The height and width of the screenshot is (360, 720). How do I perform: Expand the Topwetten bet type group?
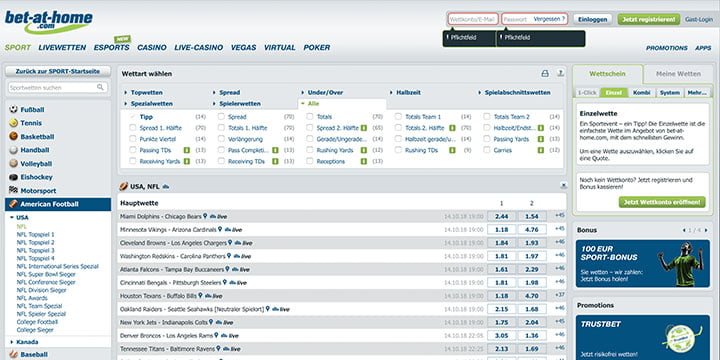[143, 92]
